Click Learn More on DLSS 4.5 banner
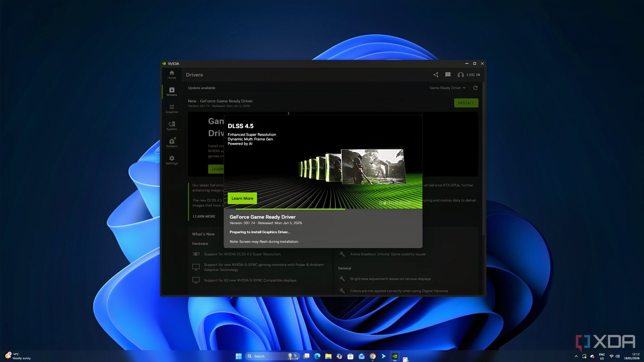The width and height of the screenshot is (644, 362). (242, 198)
